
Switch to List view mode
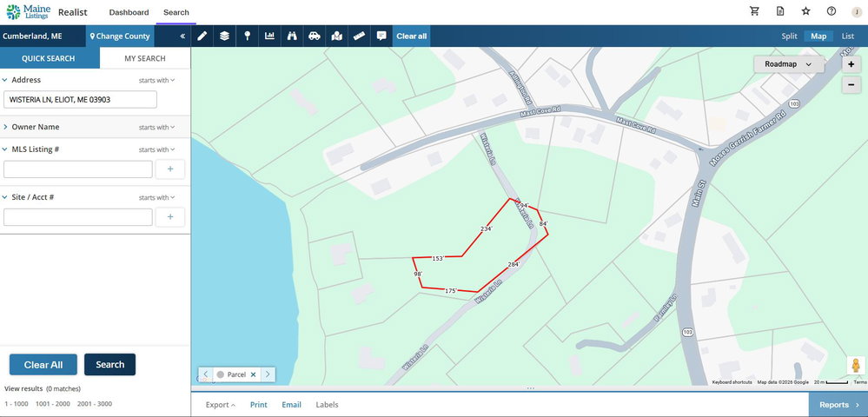(x=847, y=36)
